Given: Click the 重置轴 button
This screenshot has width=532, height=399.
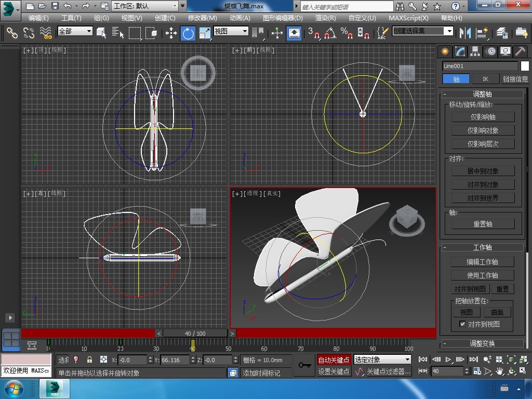Looking at the screenshot, I should tap(483, 224).
